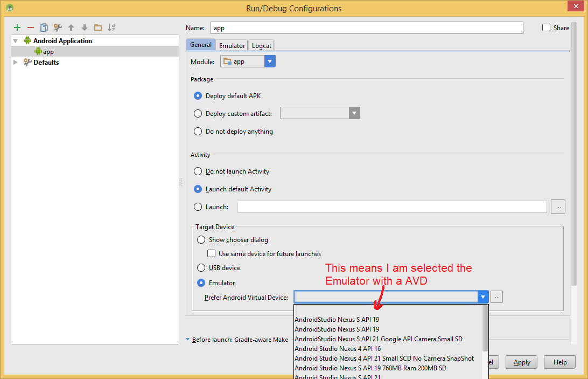588x379 pixels.
Task: Click the red minus remove configuration icon
Action: tap(30, 27)
